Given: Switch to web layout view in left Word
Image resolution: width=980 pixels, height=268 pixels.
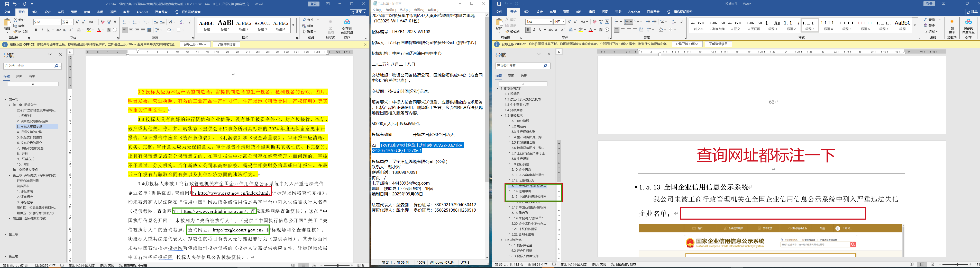Looking at the screenshot, I should [x=314, y=265].
